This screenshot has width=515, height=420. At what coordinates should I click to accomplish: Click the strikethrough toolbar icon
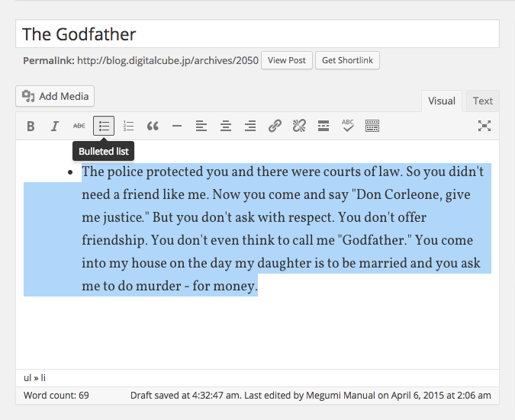coord(79,127)
